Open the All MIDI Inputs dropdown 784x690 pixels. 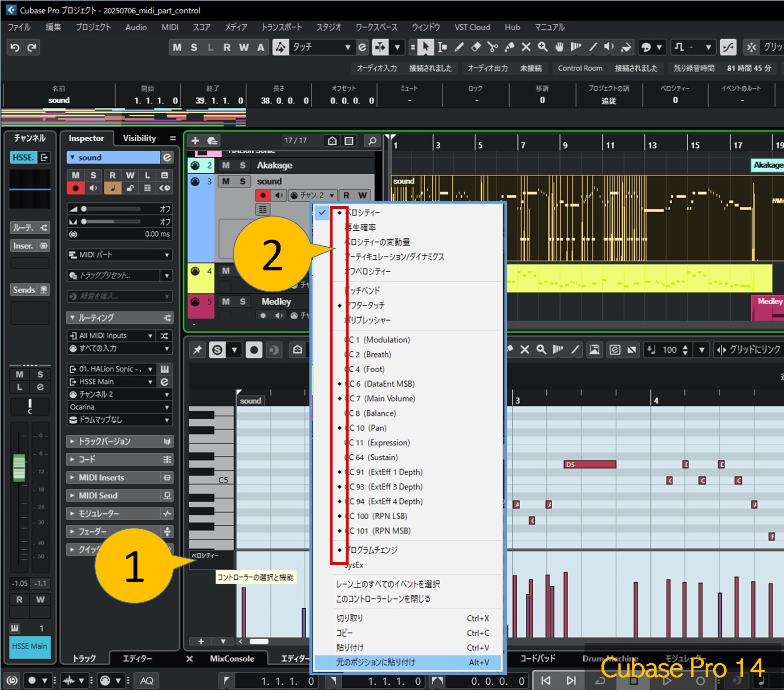pyautogui.click(x=111, y=335)
